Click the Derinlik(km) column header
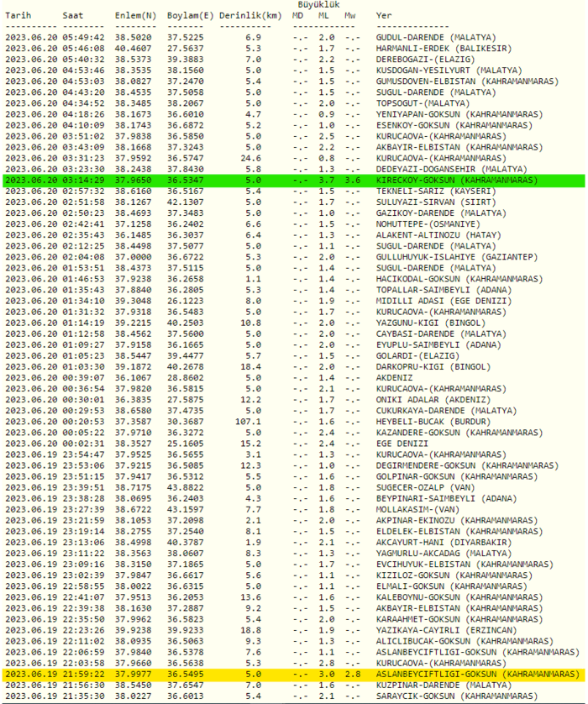Image resolution: width=588 pixels, height=704 pixels. 250,16
